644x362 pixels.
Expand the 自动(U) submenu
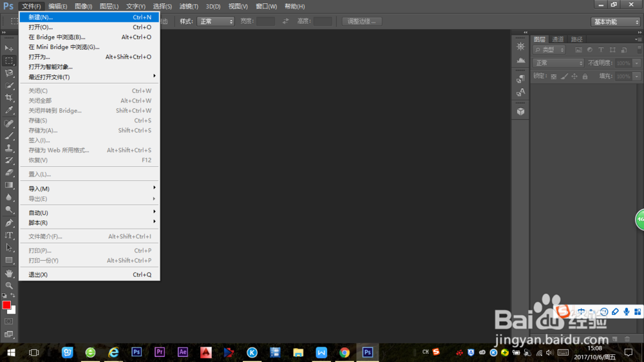tap(89, 213)
